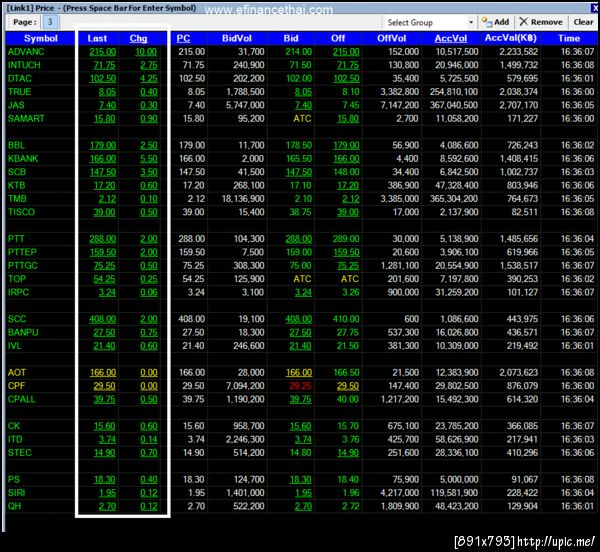The width and height of the screenshot is (600, 552).
Task: Click the Page number field showing 3
Action: [x=50, y=22]
